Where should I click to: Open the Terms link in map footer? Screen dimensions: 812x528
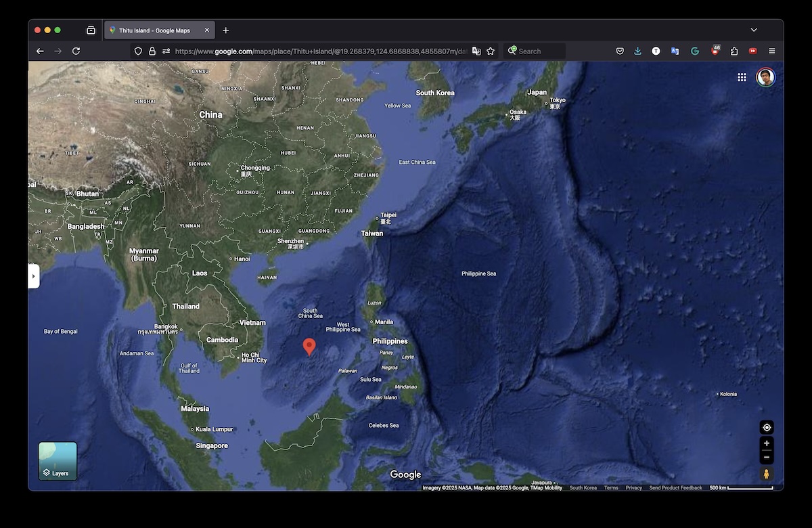click(611, 487)
